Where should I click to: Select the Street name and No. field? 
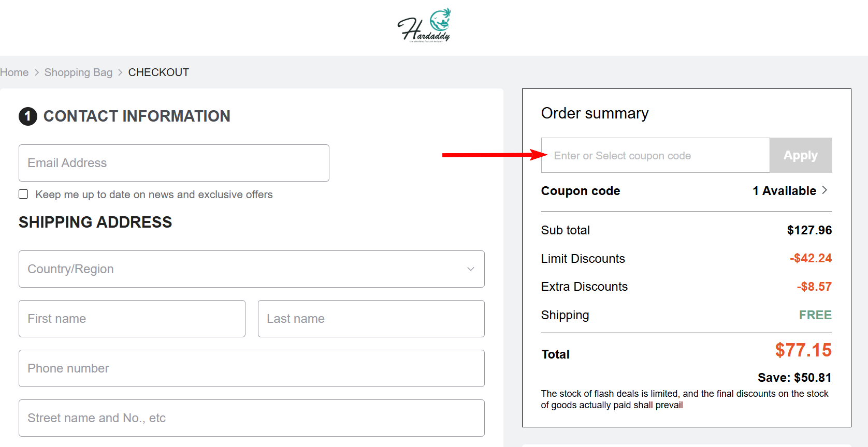point(252,418)
